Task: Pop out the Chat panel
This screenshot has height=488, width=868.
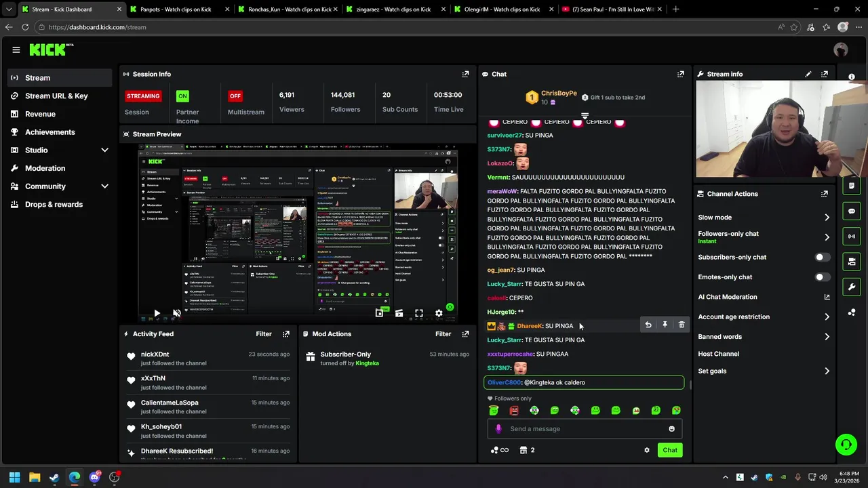Action: 680,74
